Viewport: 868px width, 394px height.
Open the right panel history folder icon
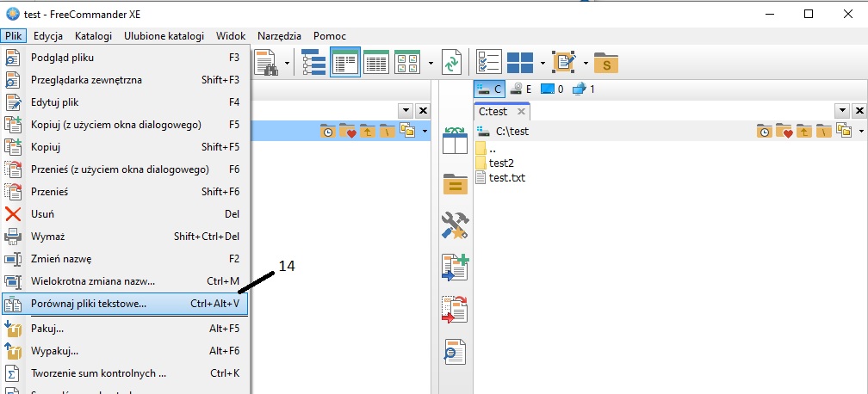pyautogui.click(x=765, y=132)
